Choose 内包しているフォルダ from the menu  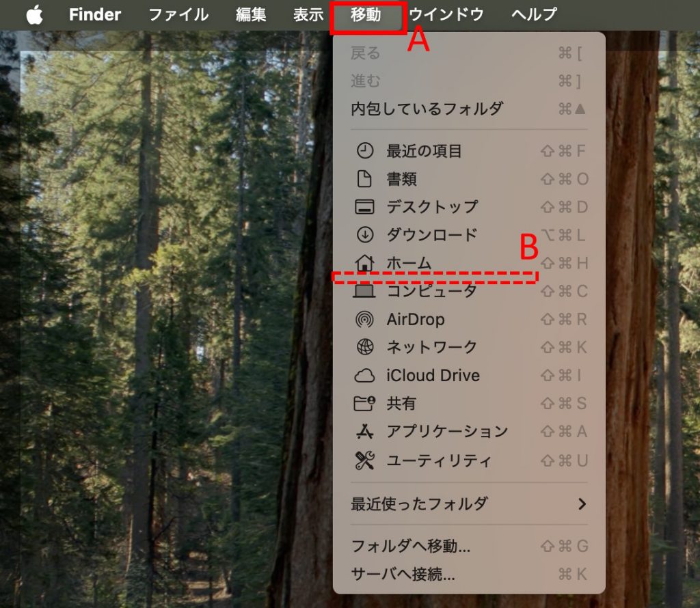pos(469,109)
